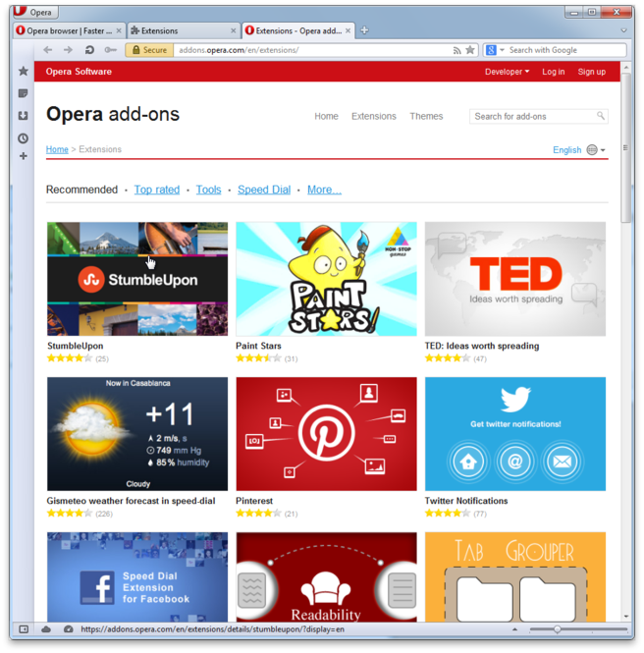
Task: Click TED: Ideas worth spreading title
Action: [482, 346]
